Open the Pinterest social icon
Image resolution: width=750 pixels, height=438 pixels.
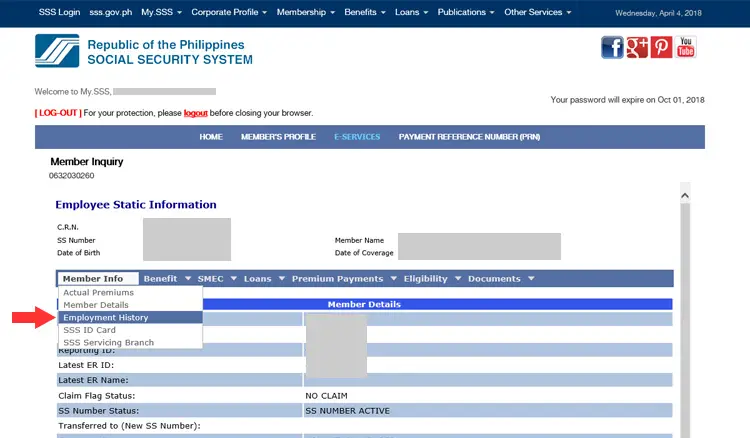661,47
